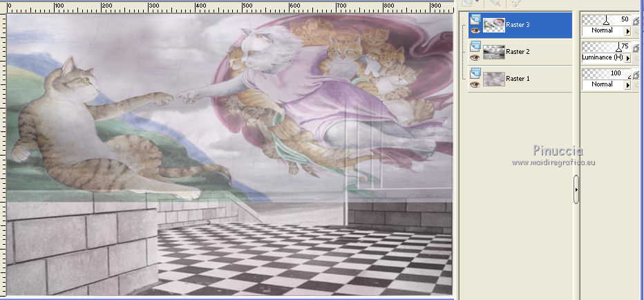Open the Luminance (H) blend mode arrow for Raster 2
This screenshot has height=300, width=644.
(x=627, y=58)
